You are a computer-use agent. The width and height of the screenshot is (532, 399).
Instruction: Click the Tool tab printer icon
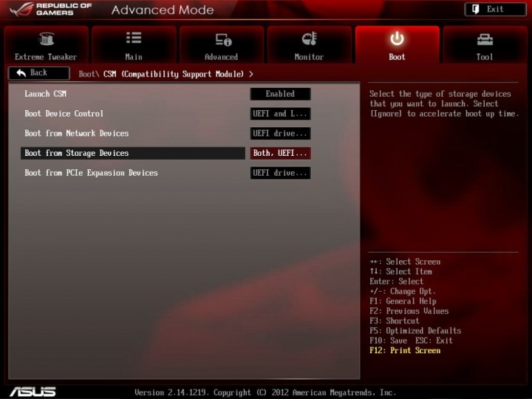[x=485, y=39]
